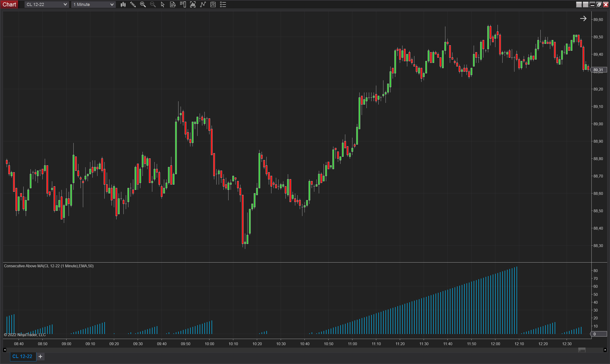Image resolution: width=610 pixels, height=364 pixels.
Task: Open the Data Series dialog icon
Action: click(193, 5)
